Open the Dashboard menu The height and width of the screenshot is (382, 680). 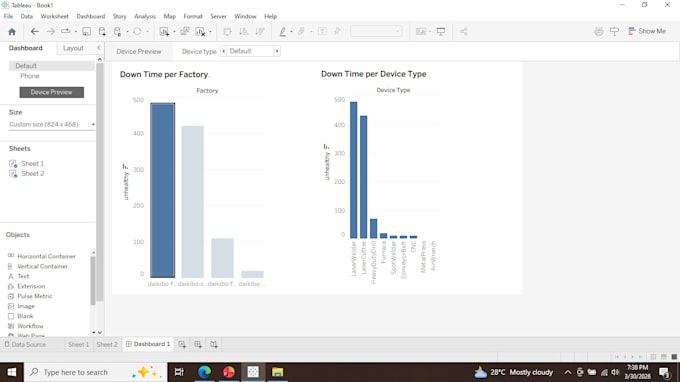tap(91, 16)
